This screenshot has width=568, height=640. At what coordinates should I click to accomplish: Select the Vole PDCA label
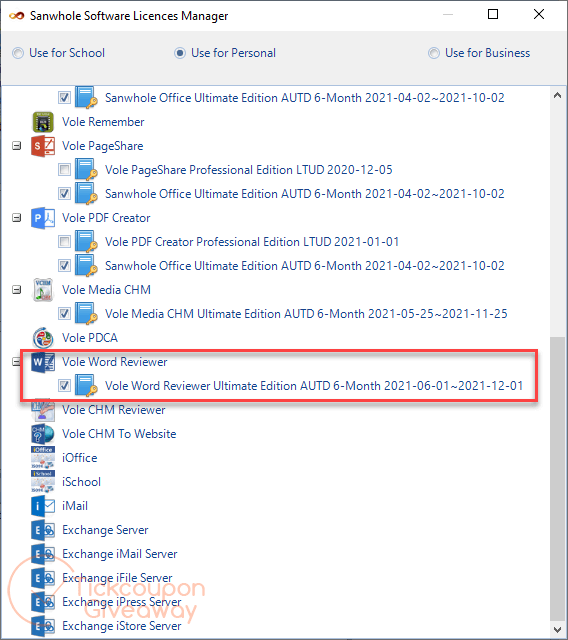point(90,338)
